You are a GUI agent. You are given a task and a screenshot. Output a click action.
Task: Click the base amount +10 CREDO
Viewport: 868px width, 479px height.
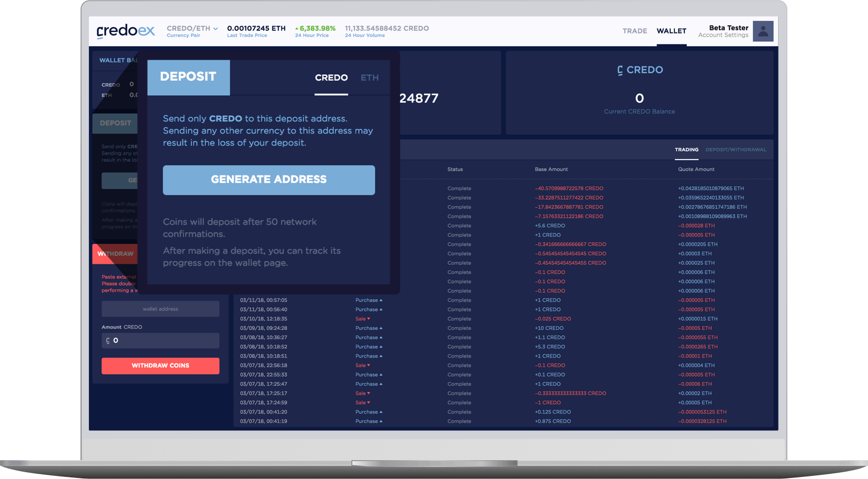[x=549, y=328]
